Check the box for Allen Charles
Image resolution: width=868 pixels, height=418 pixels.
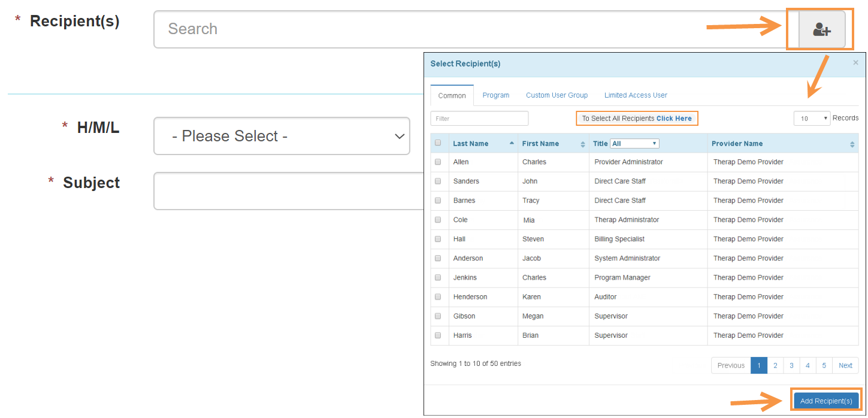pyautogui.click(x=438, y=162)
